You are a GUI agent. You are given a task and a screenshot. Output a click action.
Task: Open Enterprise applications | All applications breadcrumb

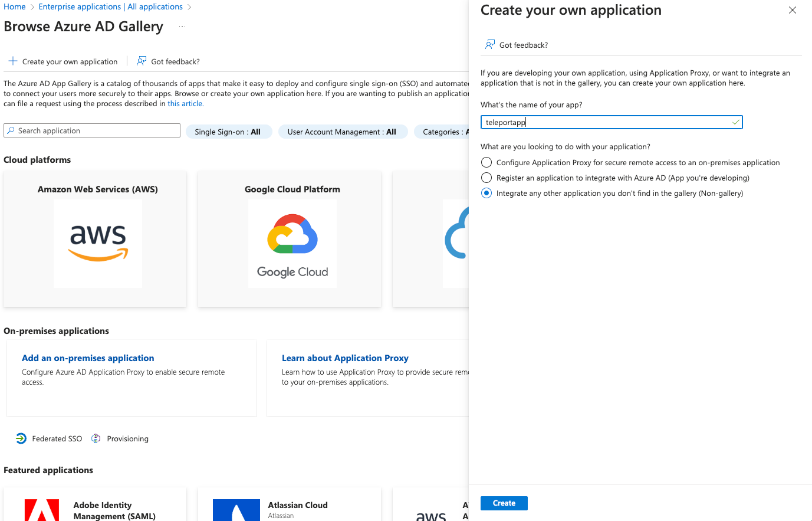click(110, 6)
